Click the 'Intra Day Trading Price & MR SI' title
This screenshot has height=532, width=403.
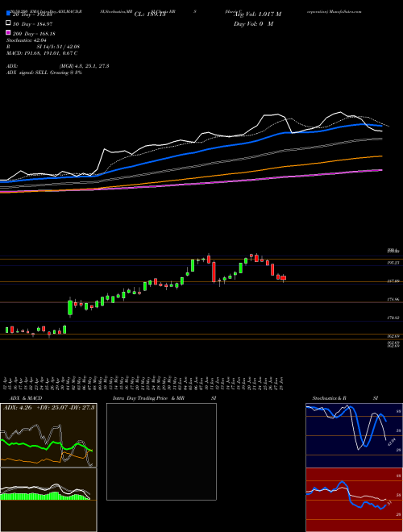point(164,398)
